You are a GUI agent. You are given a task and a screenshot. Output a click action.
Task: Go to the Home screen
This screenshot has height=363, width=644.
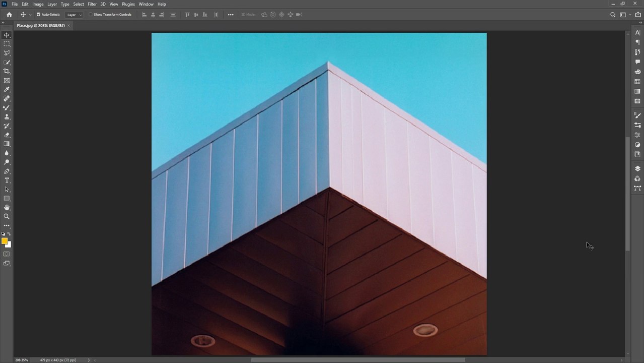(x=9, y=15)
